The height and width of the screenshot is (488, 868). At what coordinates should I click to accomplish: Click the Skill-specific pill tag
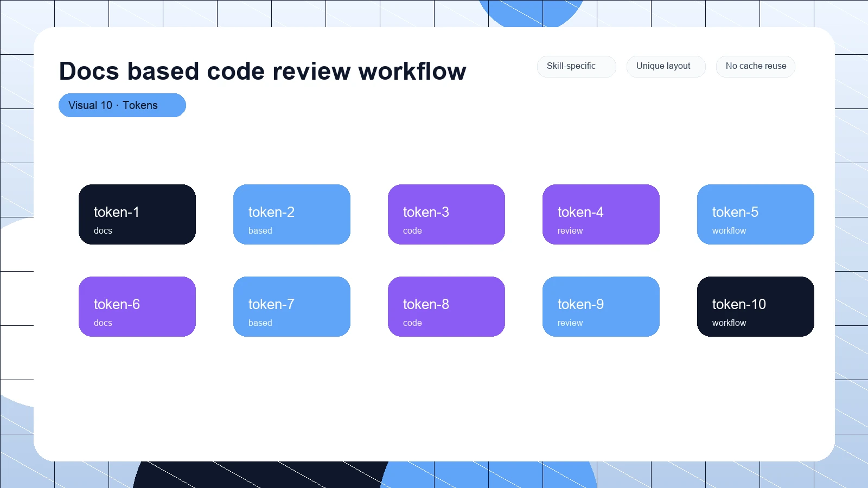pos(576,66)
